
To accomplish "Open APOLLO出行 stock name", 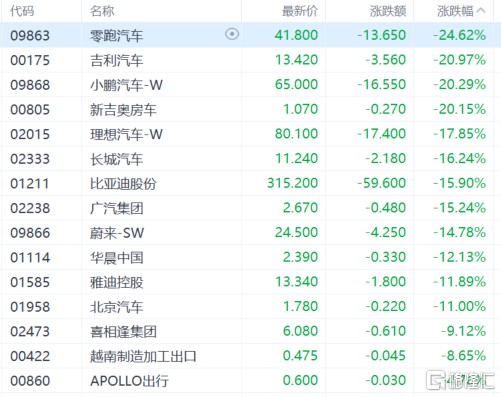I will tap(129, 381).
